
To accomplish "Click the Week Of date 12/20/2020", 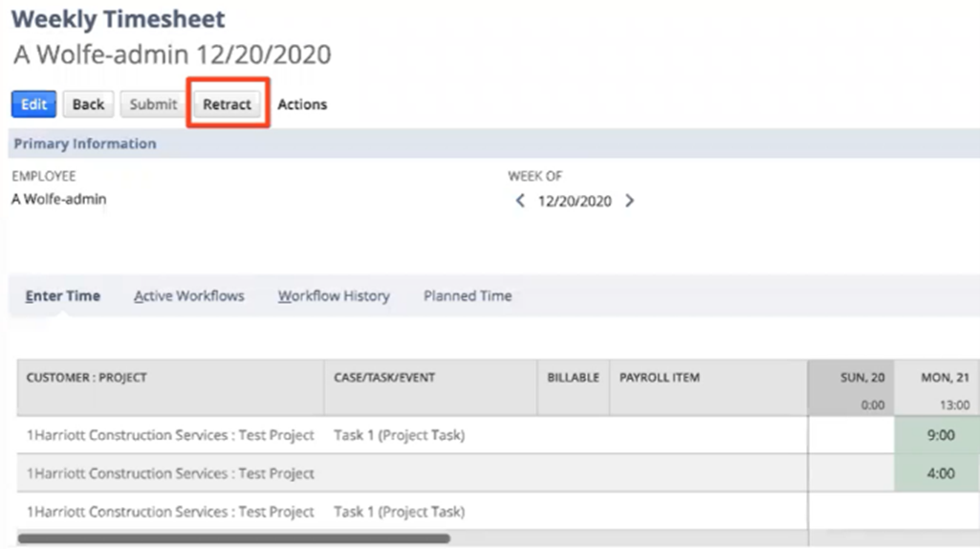I will point(574,201).
